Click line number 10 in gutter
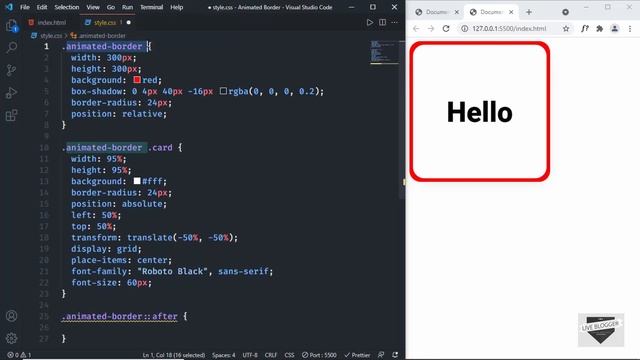The height and width of the screenshot is (360, 640). pyautogui.click(x=44, y=147)
